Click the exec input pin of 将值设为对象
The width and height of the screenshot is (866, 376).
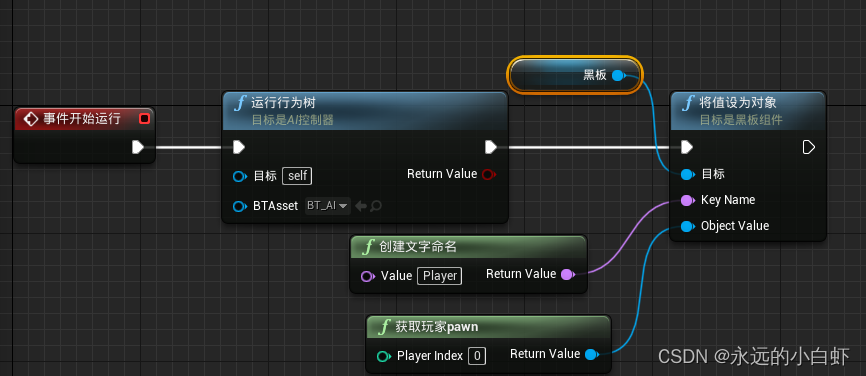coord(687,147)
